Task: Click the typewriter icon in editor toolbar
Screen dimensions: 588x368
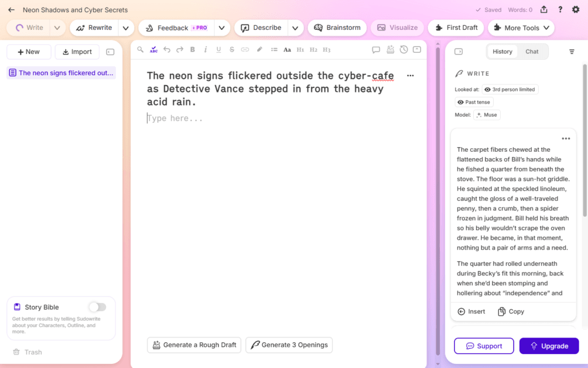Action: pyautogui.click(x=390, y=49)
